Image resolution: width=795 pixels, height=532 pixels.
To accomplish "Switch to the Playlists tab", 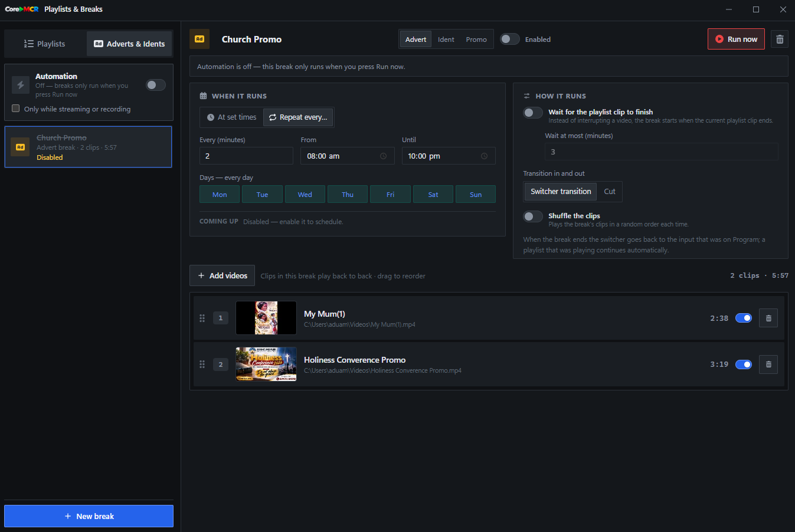I will tap(45, 44).
